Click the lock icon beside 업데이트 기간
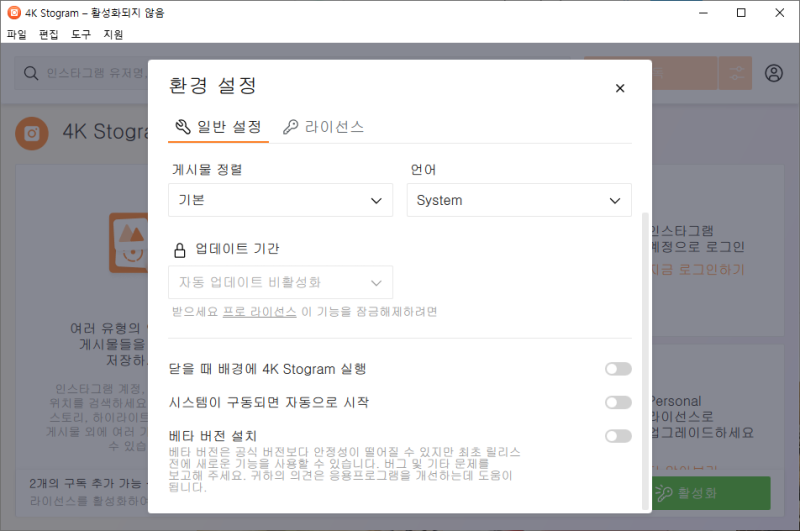Screen dimensions: 800x531 point(180,250)
